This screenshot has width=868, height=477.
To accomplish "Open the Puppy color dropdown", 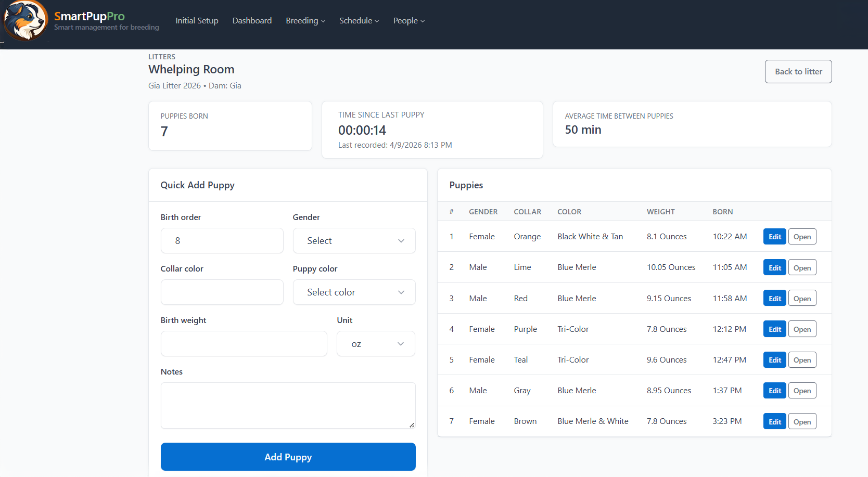I will tap(354, 292).
